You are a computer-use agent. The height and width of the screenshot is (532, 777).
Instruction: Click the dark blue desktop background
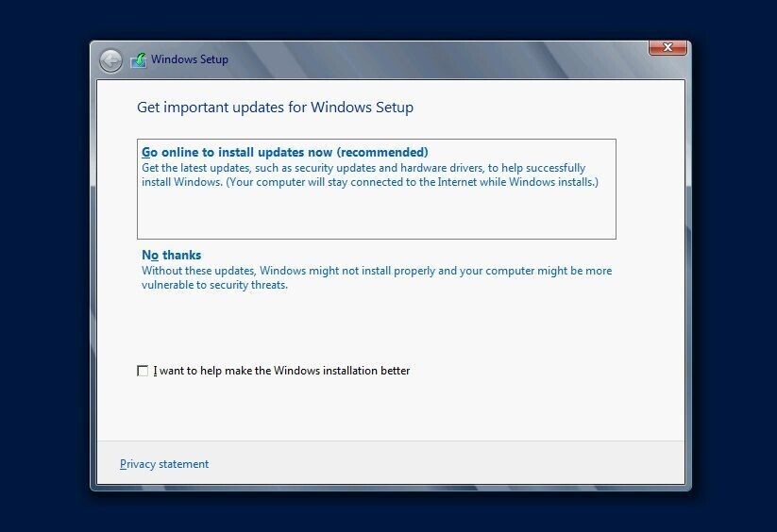tap(44, 267)
